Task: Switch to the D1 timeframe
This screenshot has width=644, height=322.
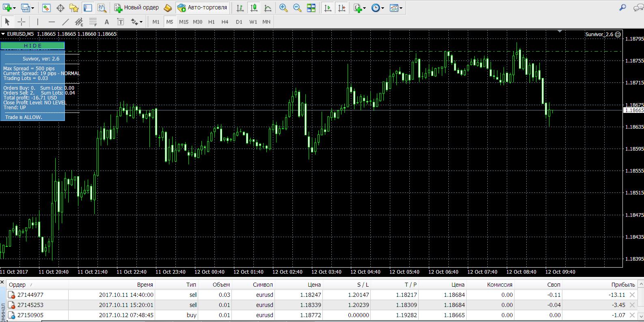Action: (239, 22)
